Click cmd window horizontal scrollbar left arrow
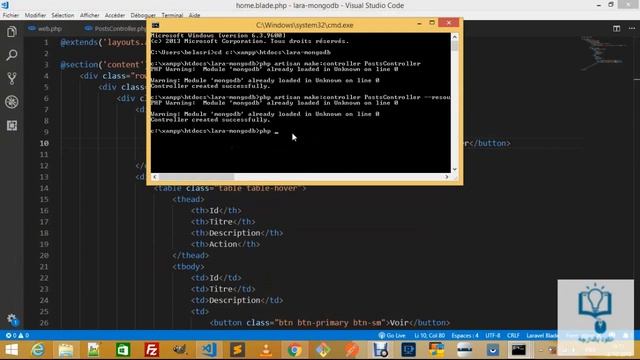This screenshot has height=360, width=640. (155, 177)
